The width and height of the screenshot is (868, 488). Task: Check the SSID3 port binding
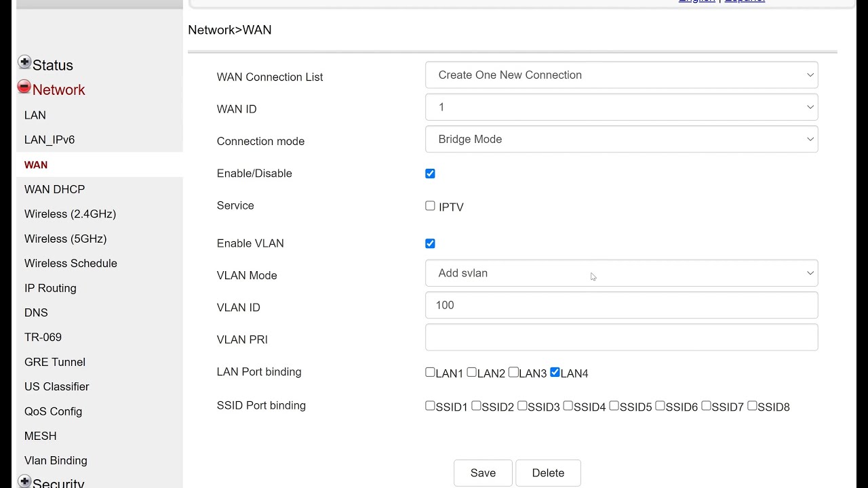522,406
